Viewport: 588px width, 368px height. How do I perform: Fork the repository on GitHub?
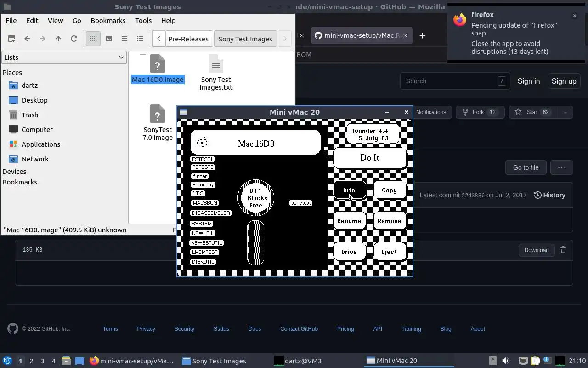click(x=480, y=112)
